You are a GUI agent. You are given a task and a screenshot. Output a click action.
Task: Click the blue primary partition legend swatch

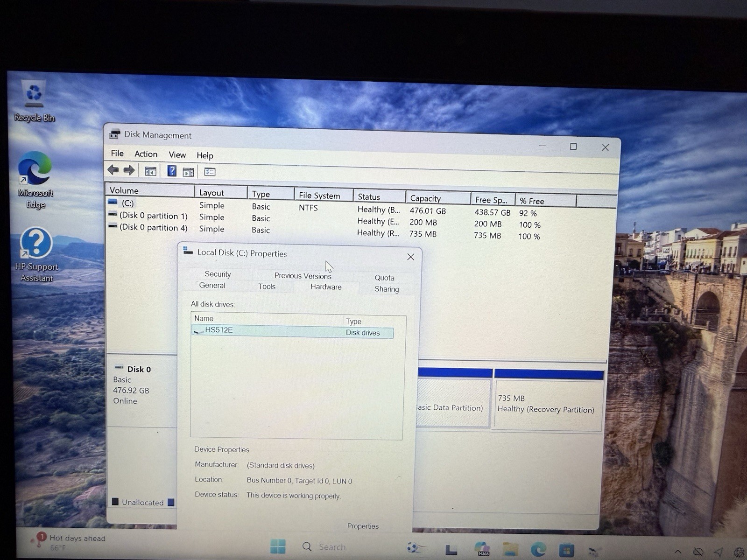pos(171,503)
